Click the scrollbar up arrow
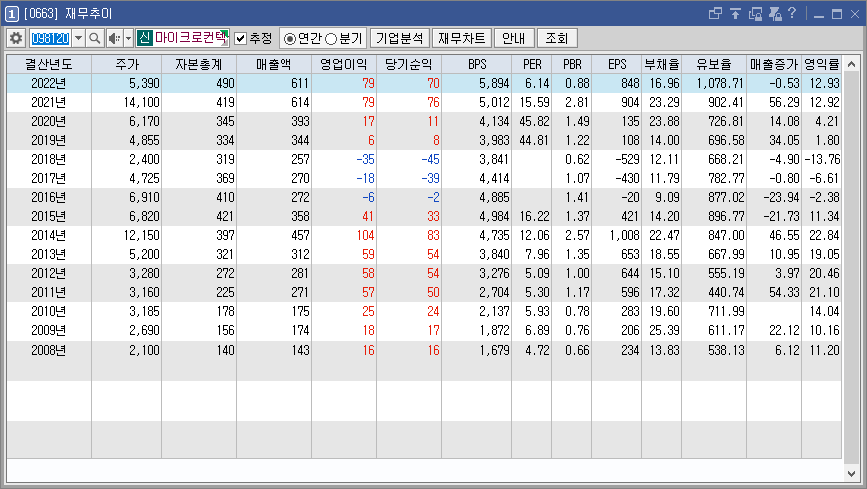This screenshot has height=489, width=867. point(852,64)
